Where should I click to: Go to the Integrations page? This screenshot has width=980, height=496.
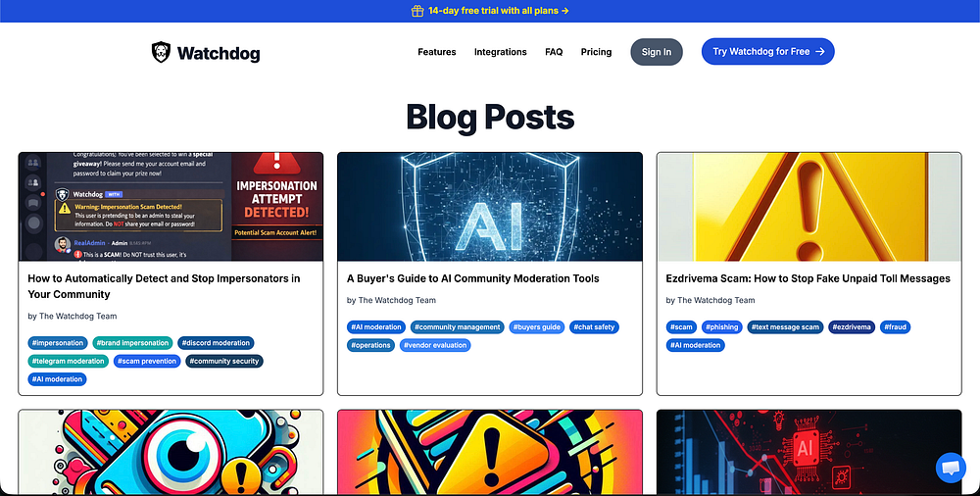500,52
